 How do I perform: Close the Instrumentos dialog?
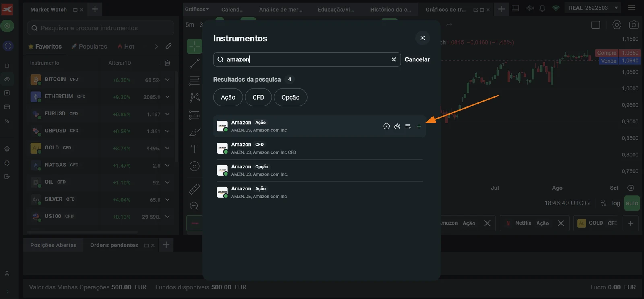[423, 38]
